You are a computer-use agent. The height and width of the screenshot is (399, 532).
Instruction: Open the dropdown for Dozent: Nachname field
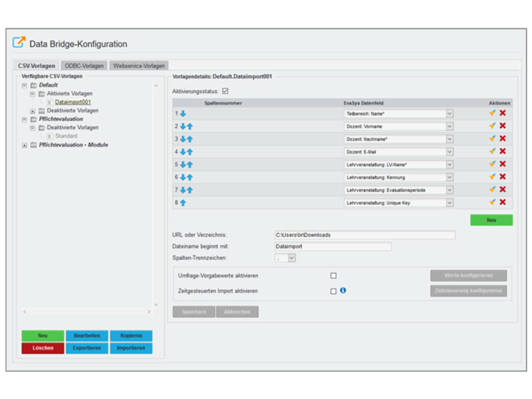(x=450, y=139)
